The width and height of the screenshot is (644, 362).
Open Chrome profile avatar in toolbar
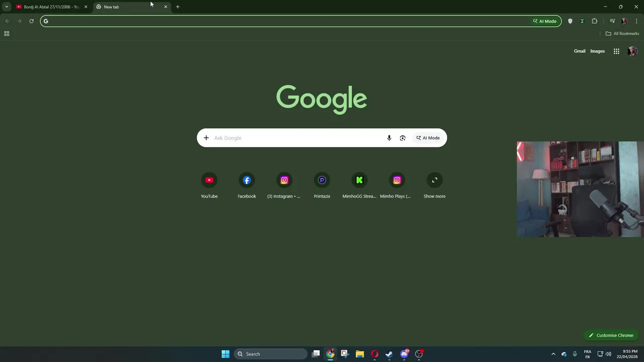[x=624, y=21]
